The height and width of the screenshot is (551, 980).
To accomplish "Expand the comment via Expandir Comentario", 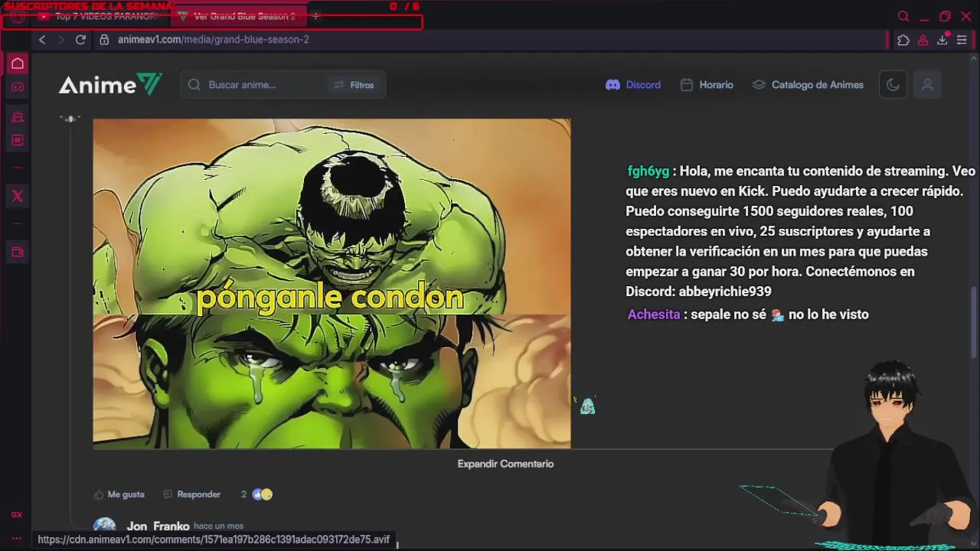I will click(505, 464).
